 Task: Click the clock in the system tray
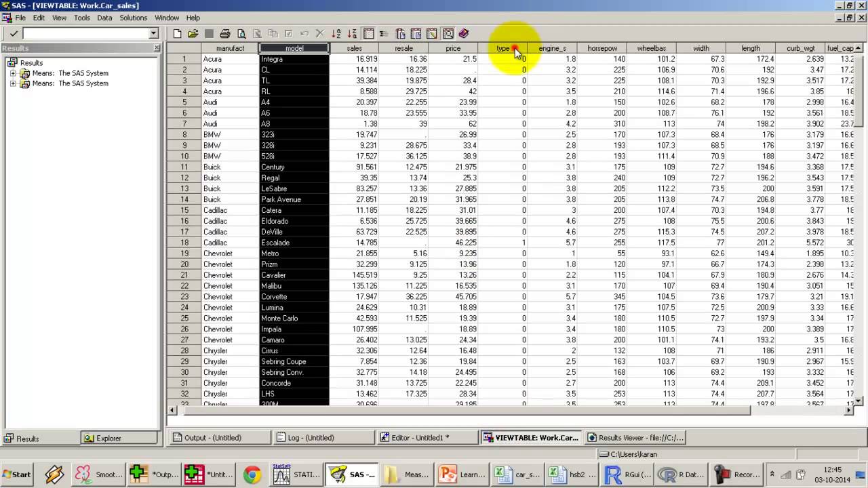(832, 474)
